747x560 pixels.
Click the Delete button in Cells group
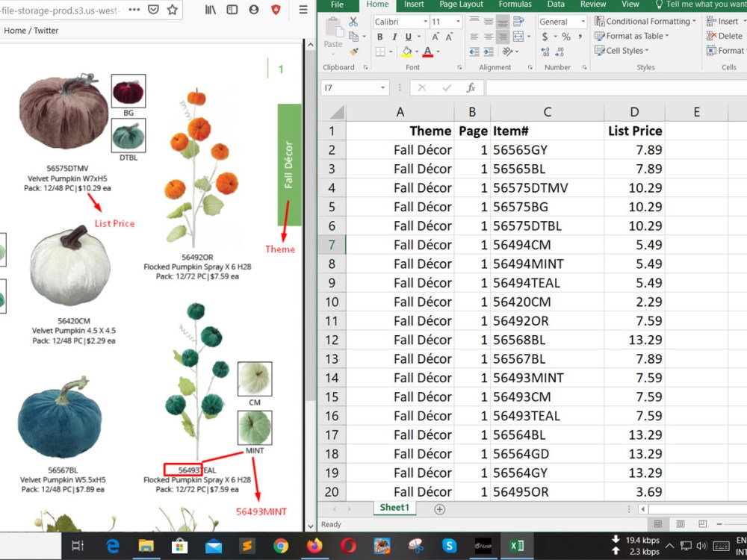pos(725,36)
